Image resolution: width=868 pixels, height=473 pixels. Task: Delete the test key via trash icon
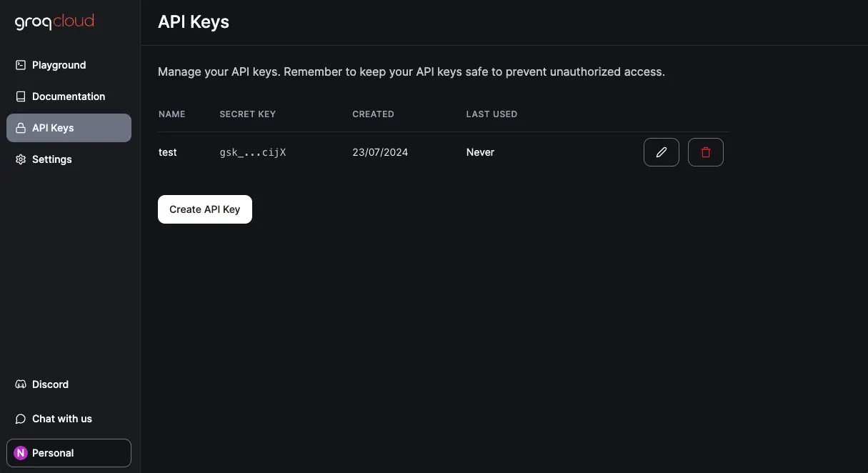(x=706, y=152)
